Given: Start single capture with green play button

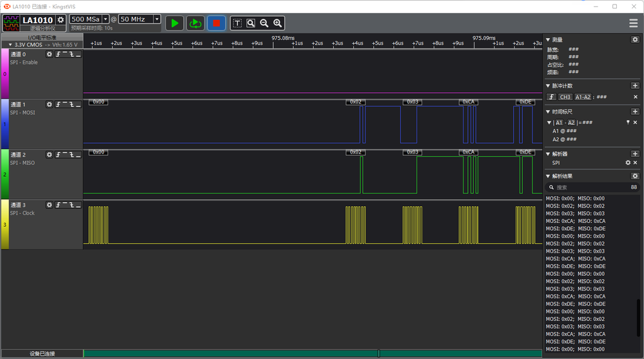Looking at the screenshot, I should click(175, 23).
